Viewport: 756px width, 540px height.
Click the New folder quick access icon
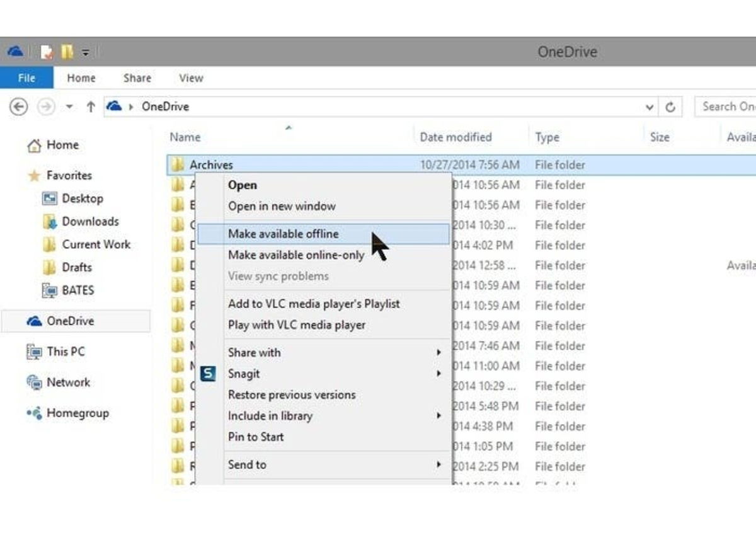pyautogui.click(x=67, y=52)
